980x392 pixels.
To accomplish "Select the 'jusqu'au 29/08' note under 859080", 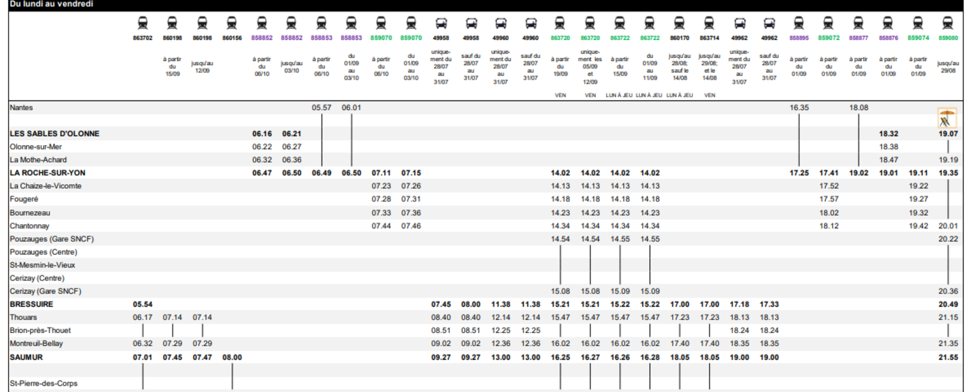I will pos(948,67).
